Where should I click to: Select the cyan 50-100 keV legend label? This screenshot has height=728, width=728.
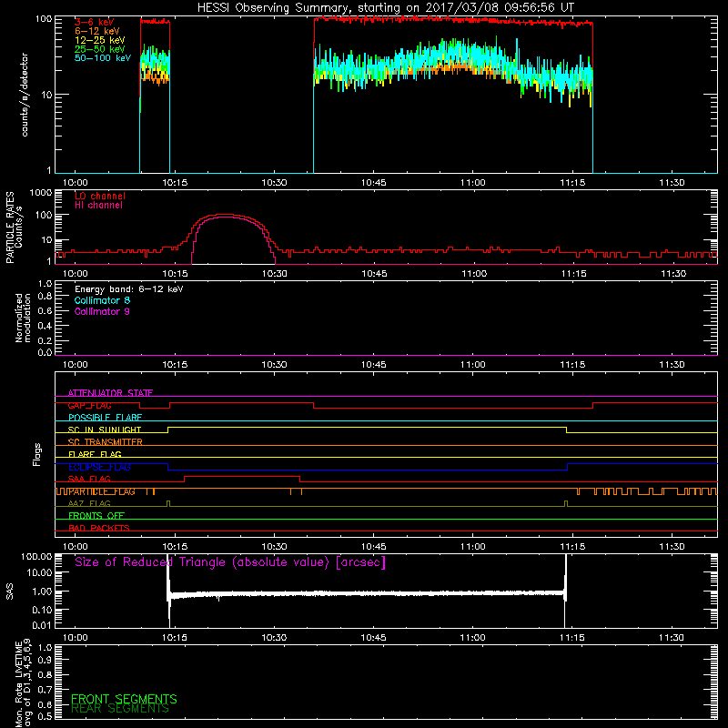(103, 58)
